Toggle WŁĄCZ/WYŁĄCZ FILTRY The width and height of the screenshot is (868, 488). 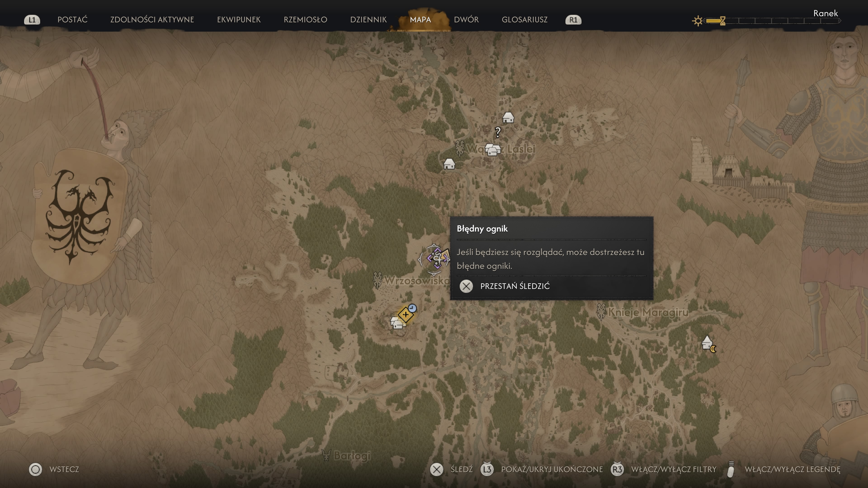coord(663,469)
